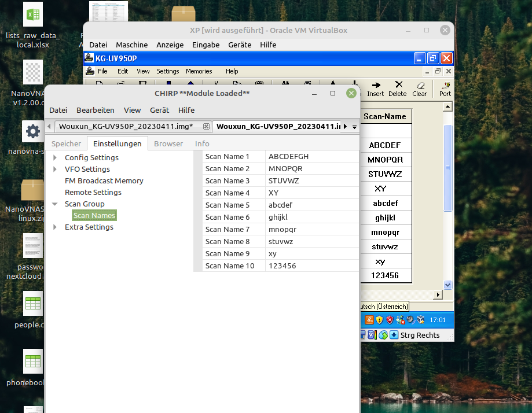Click the Scan-Name column header

386,116
